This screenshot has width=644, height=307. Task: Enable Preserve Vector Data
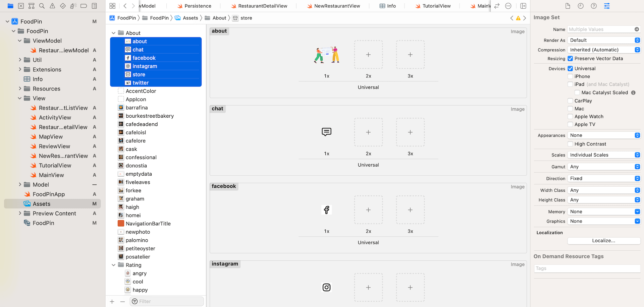(x=570, y=58)
